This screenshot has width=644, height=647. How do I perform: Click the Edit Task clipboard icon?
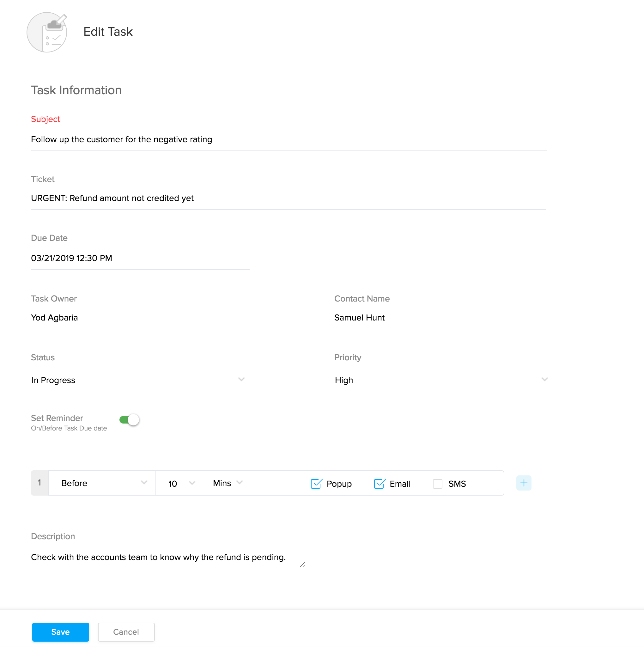(x=47, y=33)
